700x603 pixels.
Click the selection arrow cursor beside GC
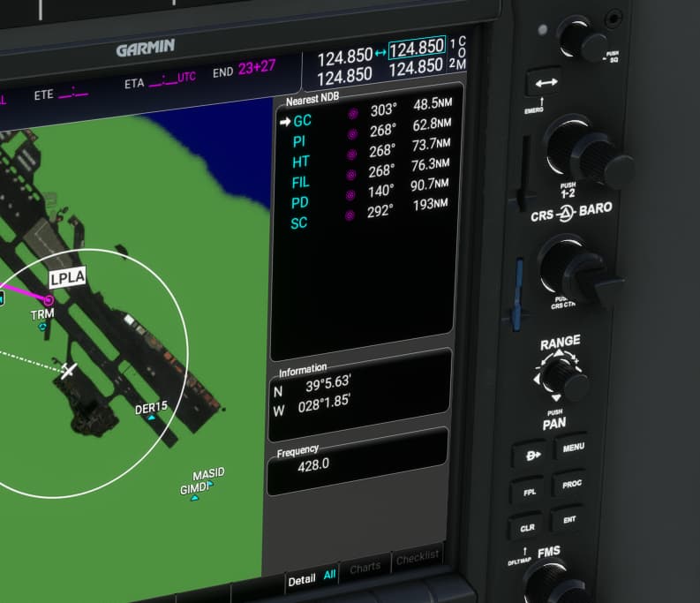point(285,122)
